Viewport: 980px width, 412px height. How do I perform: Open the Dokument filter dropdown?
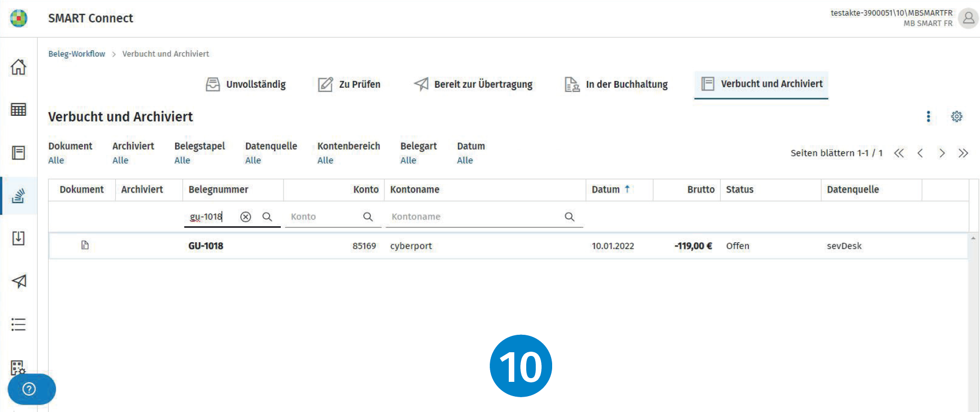[56, 160]
